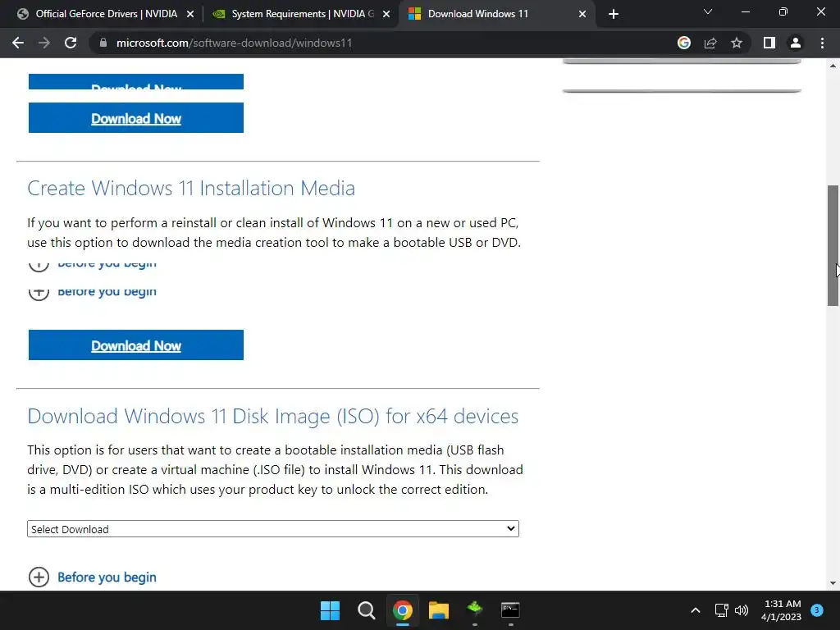Screen dimensions: 840x630
Task: Reload the current page
Action: (71, 43)
